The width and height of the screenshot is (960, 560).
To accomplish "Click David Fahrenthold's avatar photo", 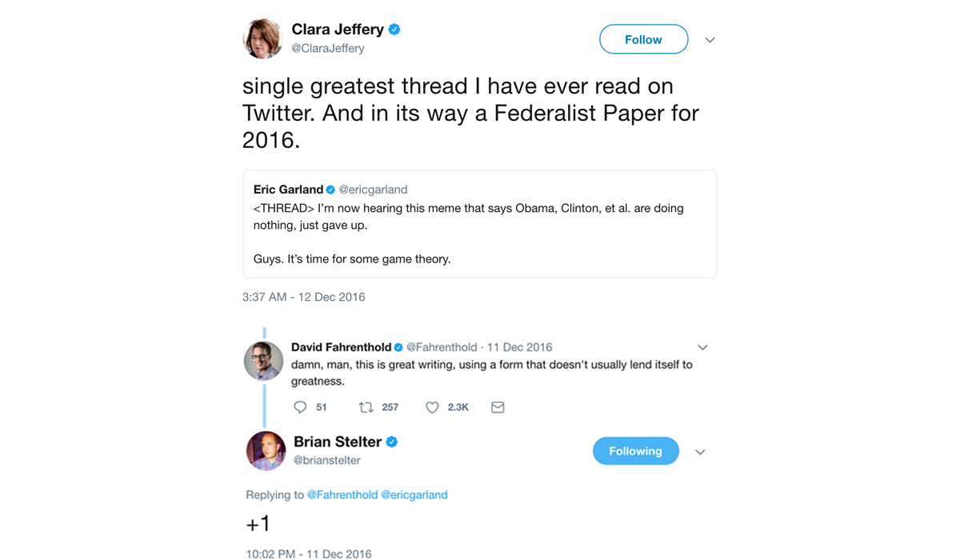I will point(264,361).
